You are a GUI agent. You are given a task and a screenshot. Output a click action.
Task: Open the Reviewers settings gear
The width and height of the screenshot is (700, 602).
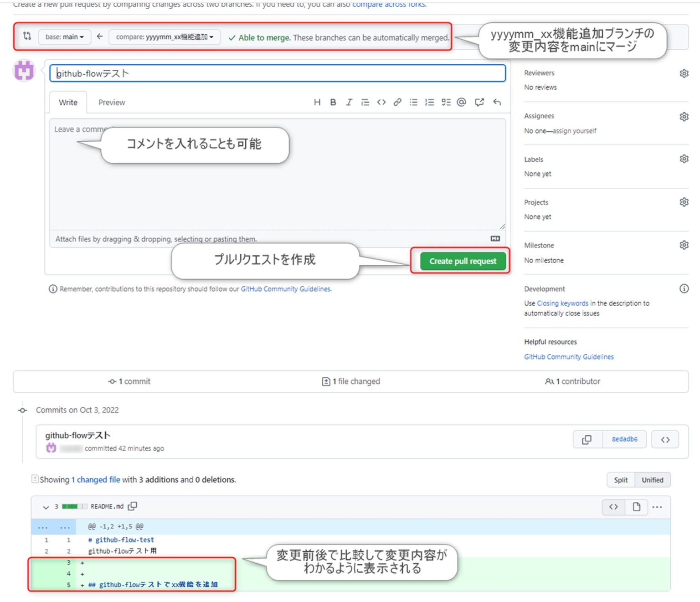[x=684, y=73]
